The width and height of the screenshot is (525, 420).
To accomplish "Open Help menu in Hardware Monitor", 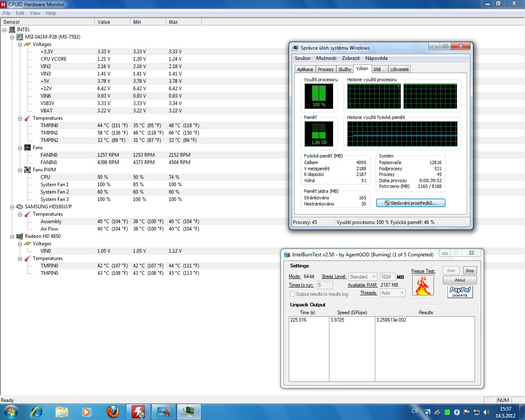I will click(x=51, y=13).
